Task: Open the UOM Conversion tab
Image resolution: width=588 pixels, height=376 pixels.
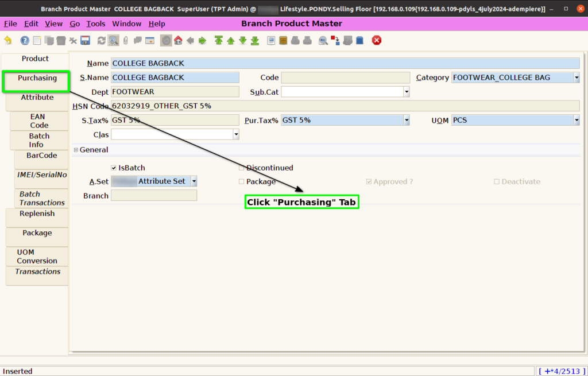Action: coord(37,257)
